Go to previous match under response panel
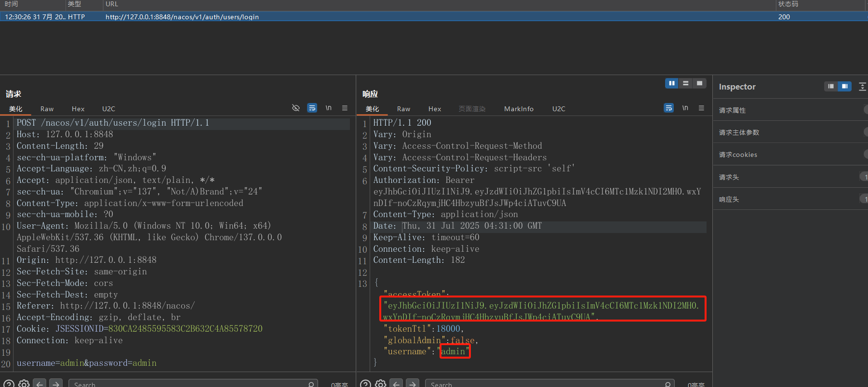The height and width of the screenshot is (387, 868). pyautogui.click(x=397, y=384)
